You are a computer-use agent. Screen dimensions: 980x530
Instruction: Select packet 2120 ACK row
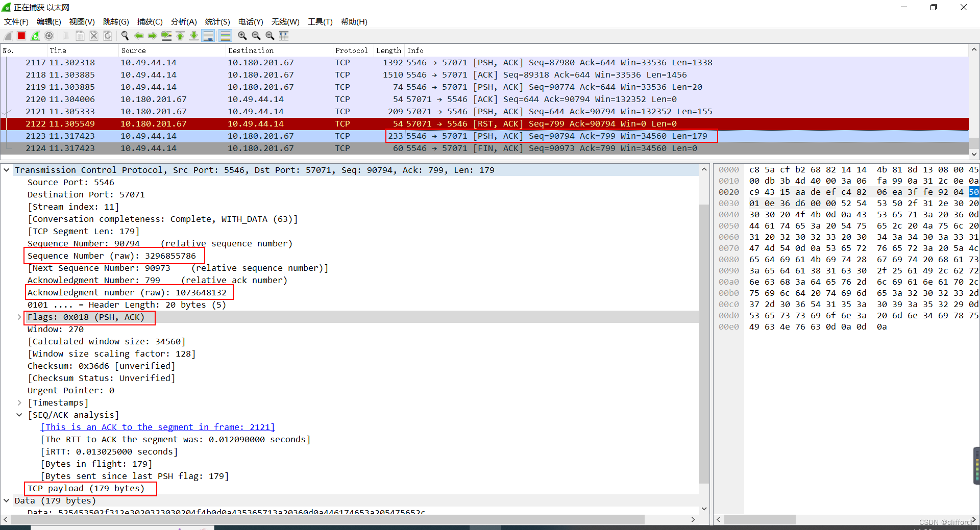point(484,99)
